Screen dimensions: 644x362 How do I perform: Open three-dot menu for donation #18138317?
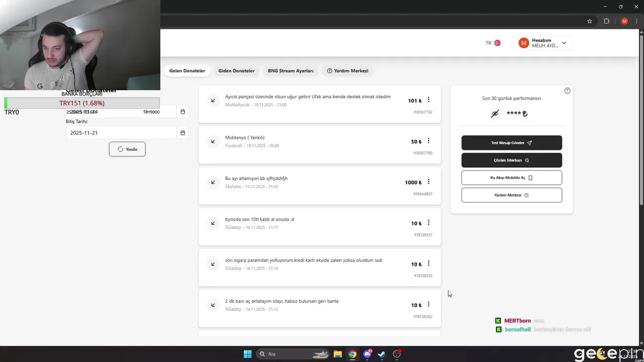pos(429,223)
